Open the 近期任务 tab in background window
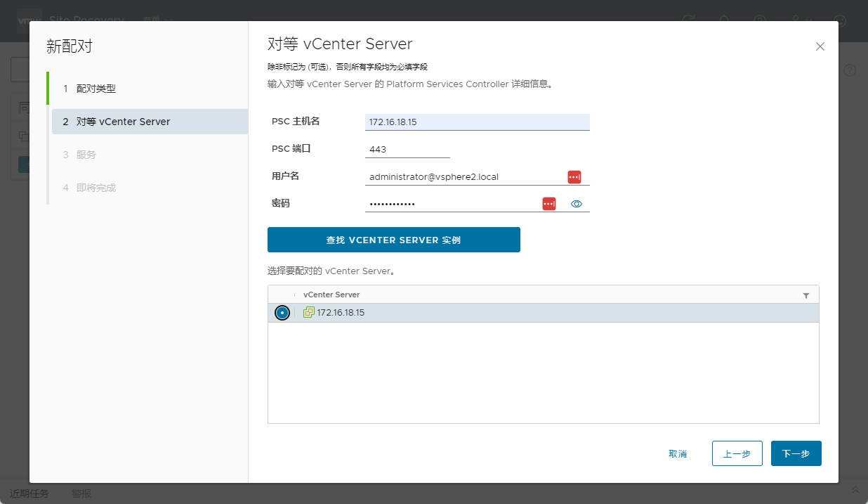 29,493
